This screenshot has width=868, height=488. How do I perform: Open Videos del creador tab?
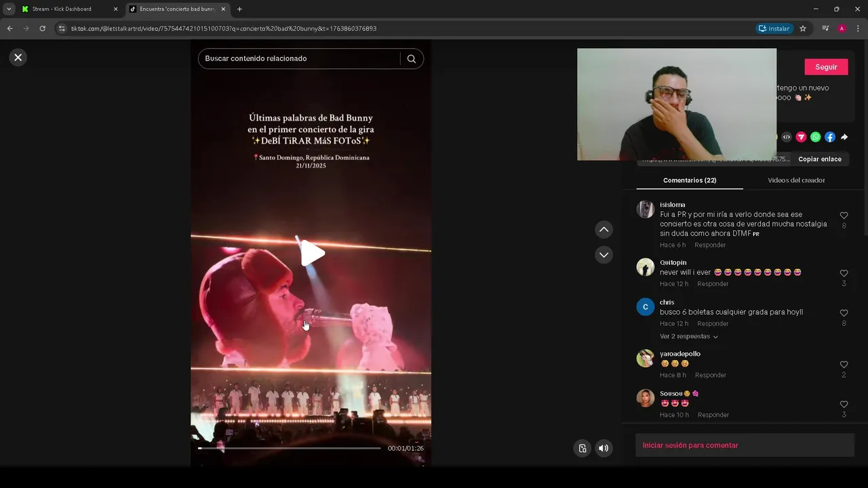pos(796,180)
